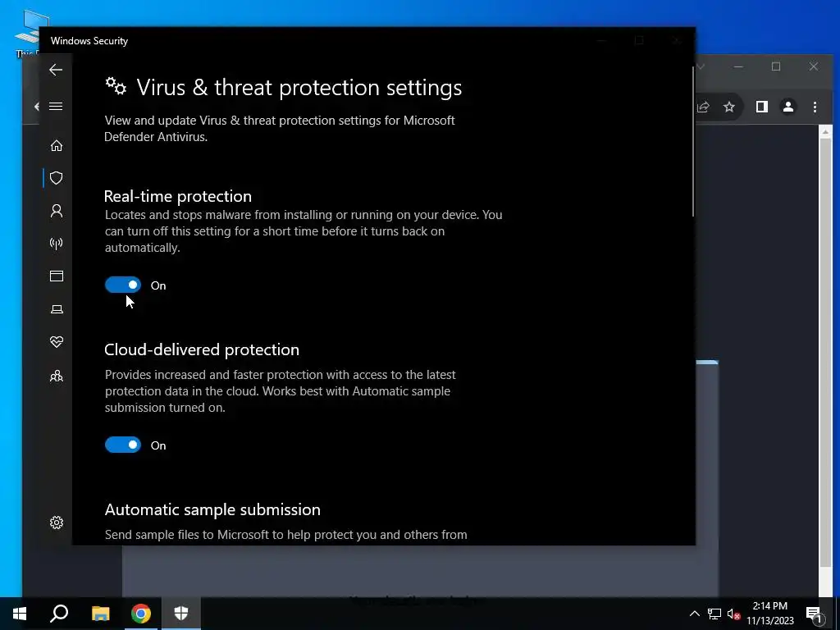Click the Chrome page scrollbar thumb
Screen dimensions: 840x630
click(825, 352)
